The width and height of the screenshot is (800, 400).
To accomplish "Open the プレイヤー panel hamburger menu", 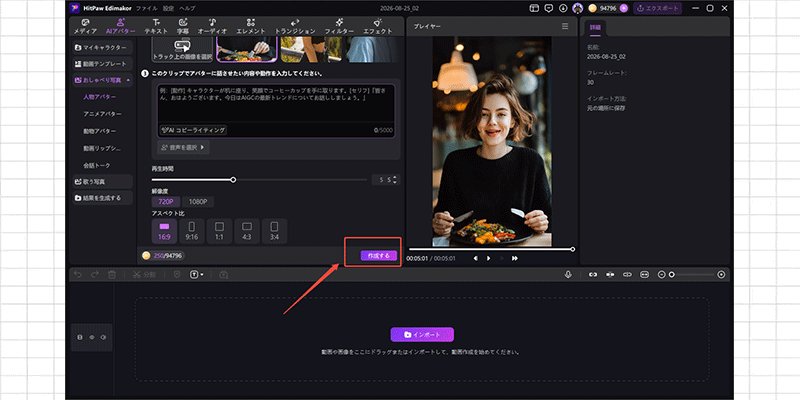I will [565, 26].
